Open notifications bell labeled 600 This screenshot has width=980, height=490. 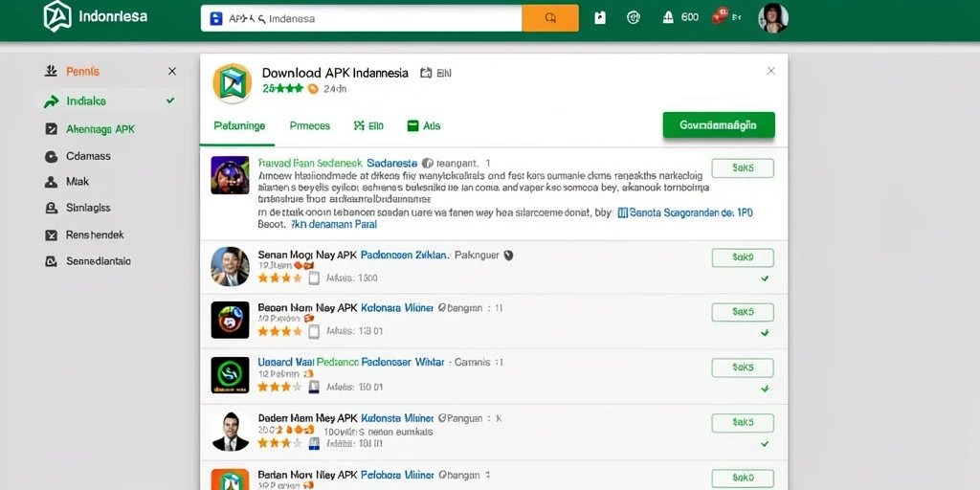coord(680,17)
